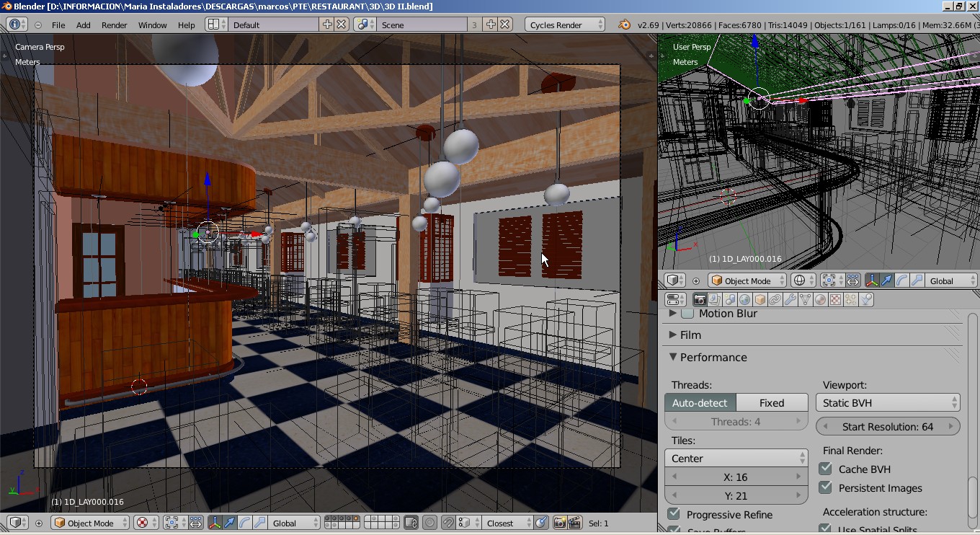Viewport: 980px width, 535px height.
Task: Select the Fixed threads button
Action: coord(771,403)
